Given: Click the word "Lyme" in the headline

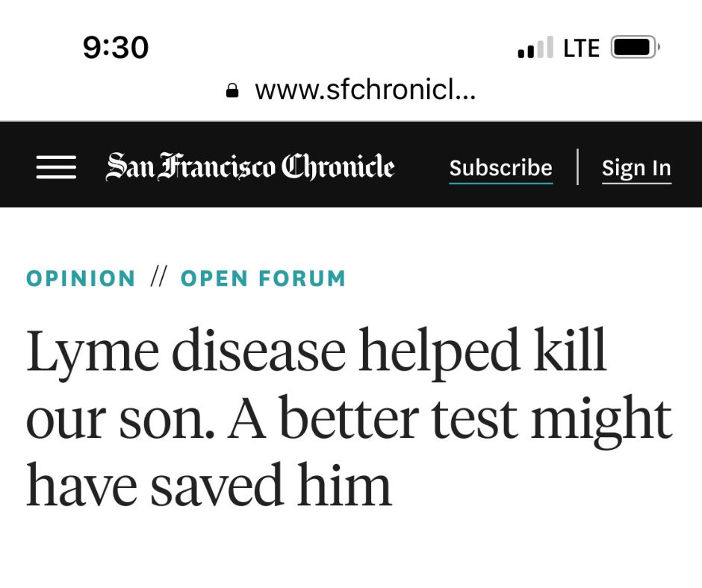Looking at the screenshot, I should (x=93, y=351).
